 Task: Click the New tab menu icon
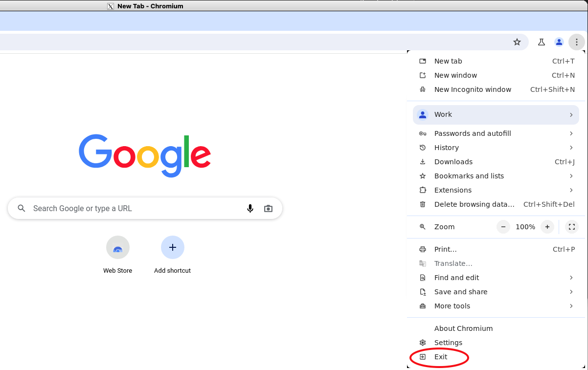[x=423, y=61]
